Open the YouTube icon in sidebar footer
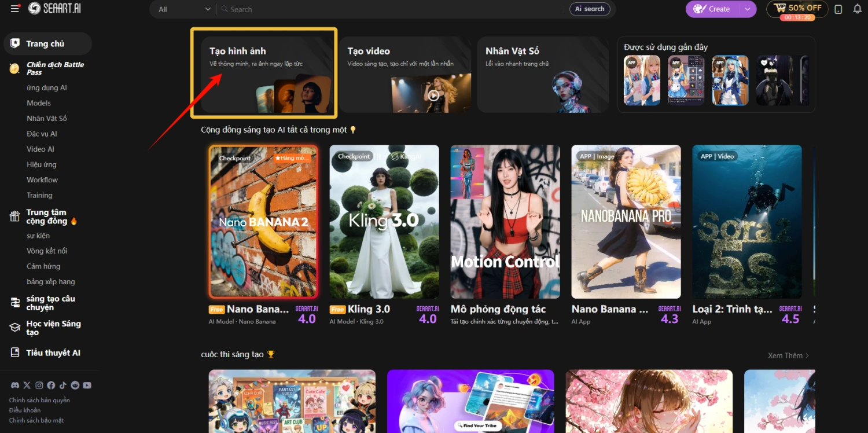The width and height of the screenshot is (868, 433). coord(87,386)
